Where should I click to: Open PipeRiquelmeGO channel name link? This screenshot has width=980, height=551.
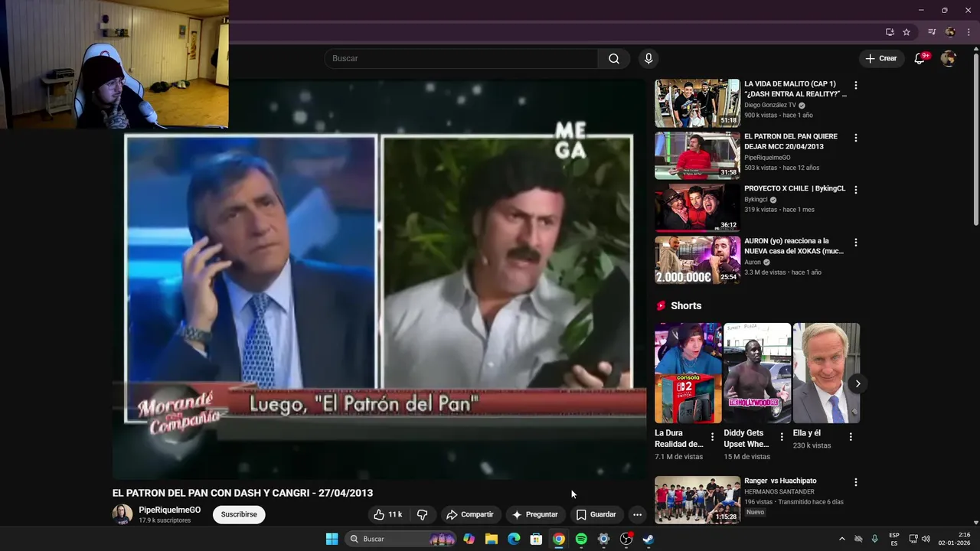170,510
